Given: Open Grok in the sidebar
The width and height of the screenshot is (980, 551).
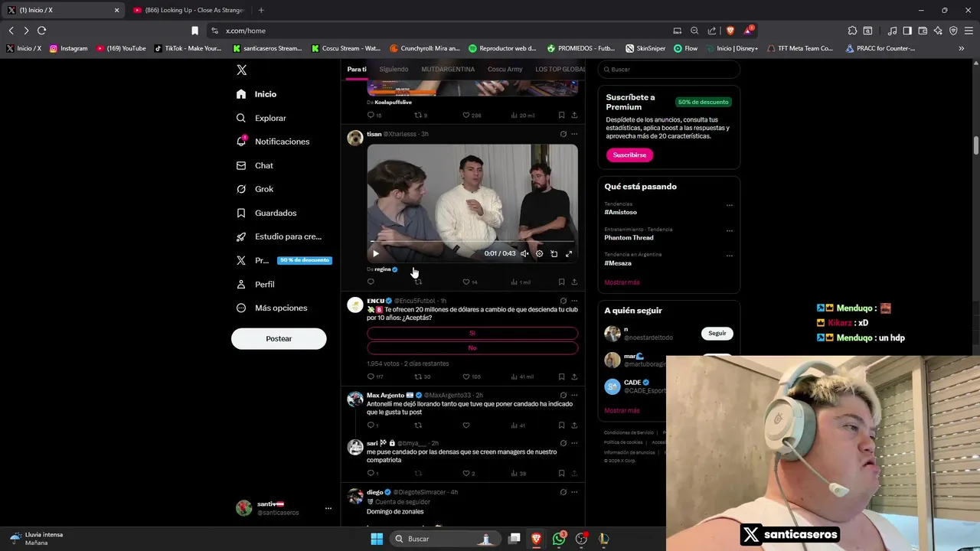Looking at the screenshot, I should click(x=255, y=189).
